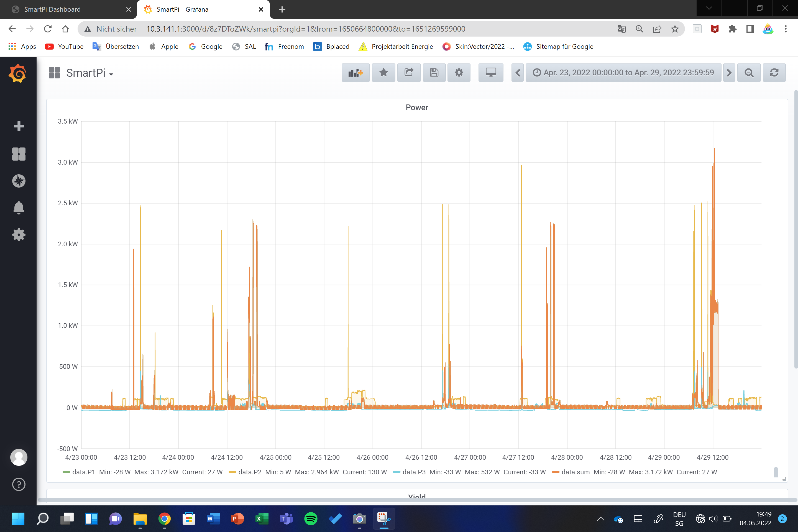Viewport: 798px width, 532px height.
Task: Toggle data.sum series in legend
Action: click(575, 472)
